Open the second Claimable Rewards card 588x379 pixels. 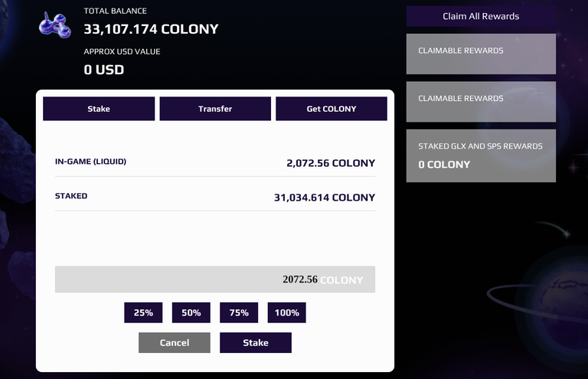pos(481,102)
